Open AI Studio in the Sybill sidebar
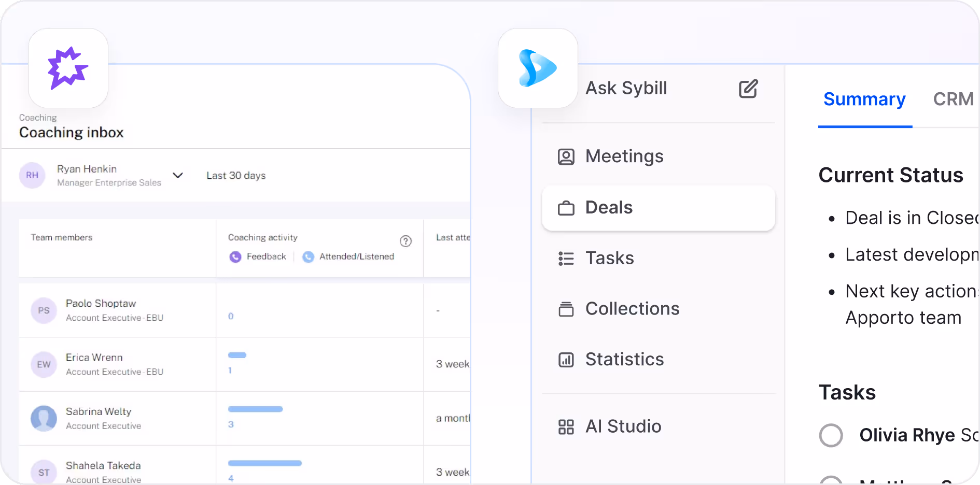The image size is (980, 485). (659, 427)
